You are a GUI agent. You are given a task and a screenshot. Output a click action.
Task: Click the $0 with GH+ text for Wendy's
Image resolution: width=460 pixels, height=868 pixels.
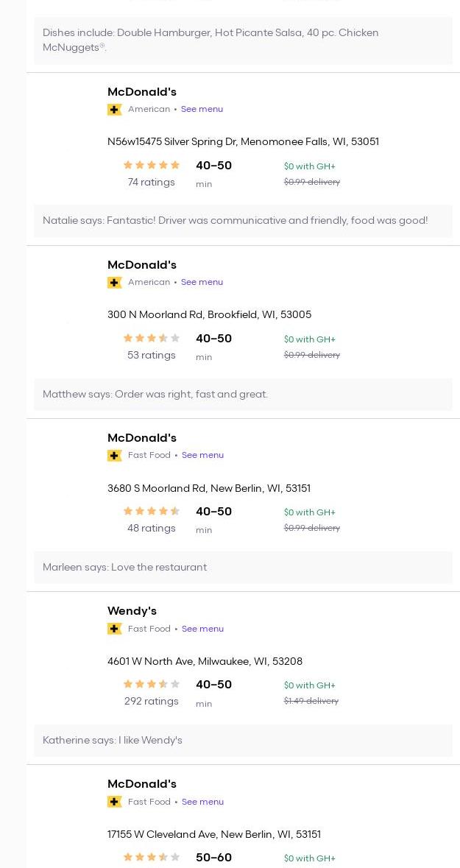pyautogui.click(x=309, y=685)
